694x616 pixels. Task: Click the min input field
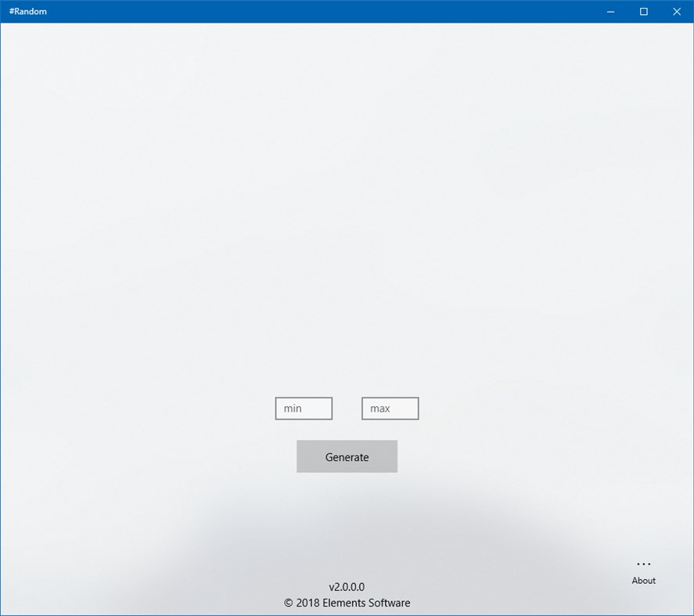click(304, 409)
